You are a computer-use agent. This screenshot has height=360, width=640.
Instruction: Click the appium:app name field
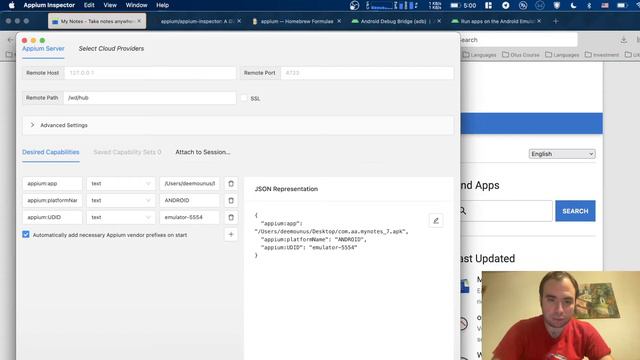click(52, 184)
